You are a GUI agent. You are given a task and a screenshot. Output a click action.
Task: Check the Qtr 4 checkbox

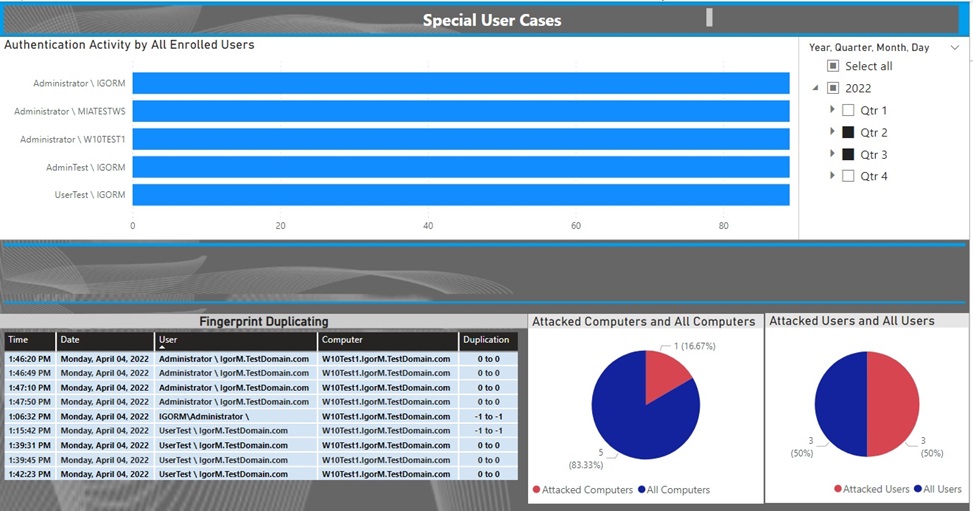pyautogui.click(x=848, y=176)
